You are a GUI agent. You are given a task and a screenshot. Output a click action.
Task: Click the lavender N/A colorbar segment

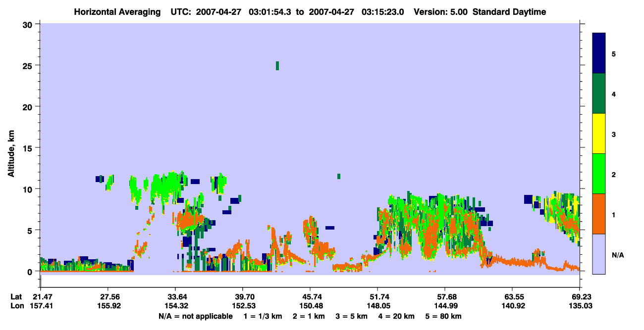[599, 254]
